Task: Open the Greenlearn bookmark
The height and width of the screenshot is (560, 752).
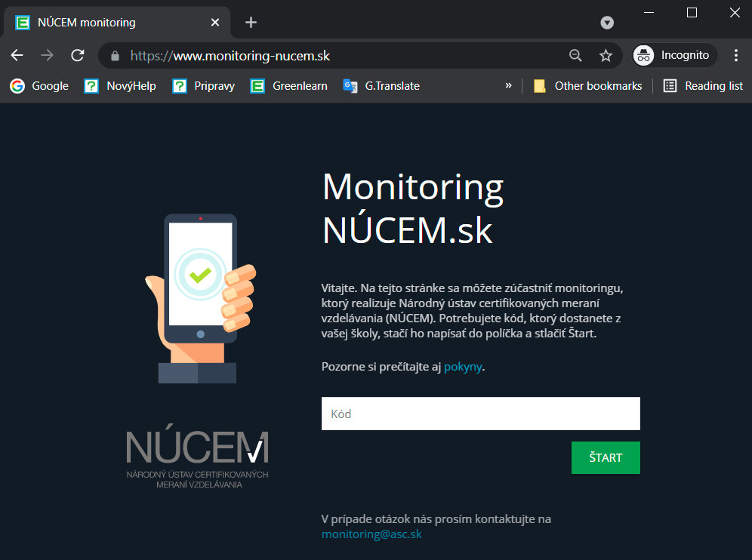Action: tap(288, 86)
